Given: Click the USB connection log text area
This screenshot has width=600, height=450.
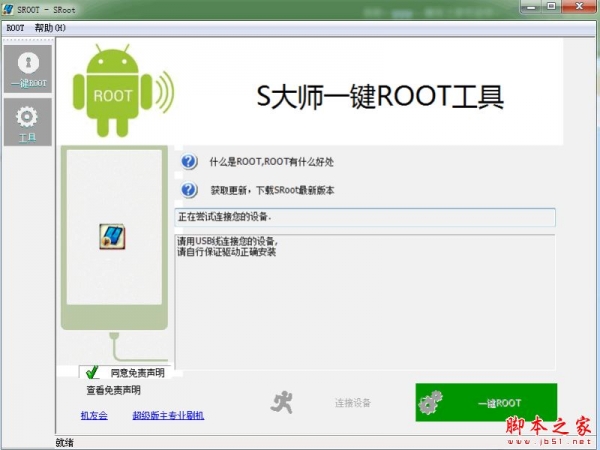Looking at the screenshot, I should (x=365, y=302).
